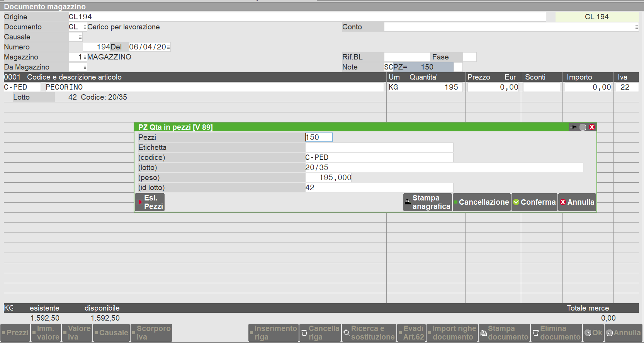Screen dimensions: 644x343
Task: Open the Da Magazzino lookup list
Action: (85, 67)
